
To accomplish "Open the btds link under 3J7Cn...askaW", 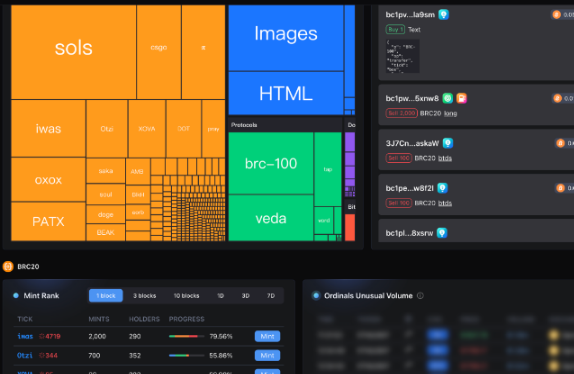I will 445,158.
